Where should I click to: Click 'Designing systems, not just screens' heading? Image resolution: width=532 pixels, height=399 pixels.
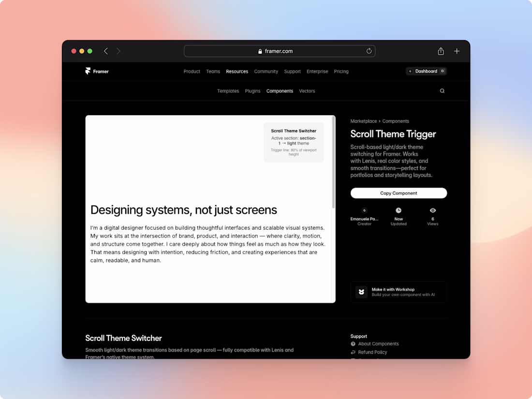point(184,210)
